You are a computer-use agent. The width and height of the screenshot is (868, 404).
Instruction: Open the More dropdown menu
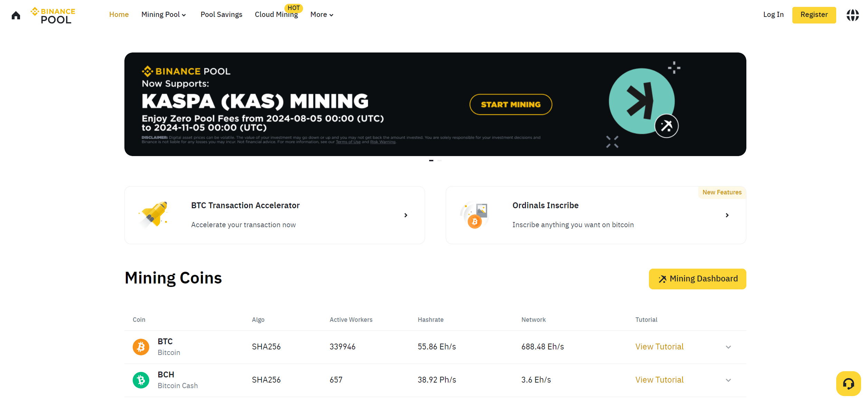coord(322,15)
